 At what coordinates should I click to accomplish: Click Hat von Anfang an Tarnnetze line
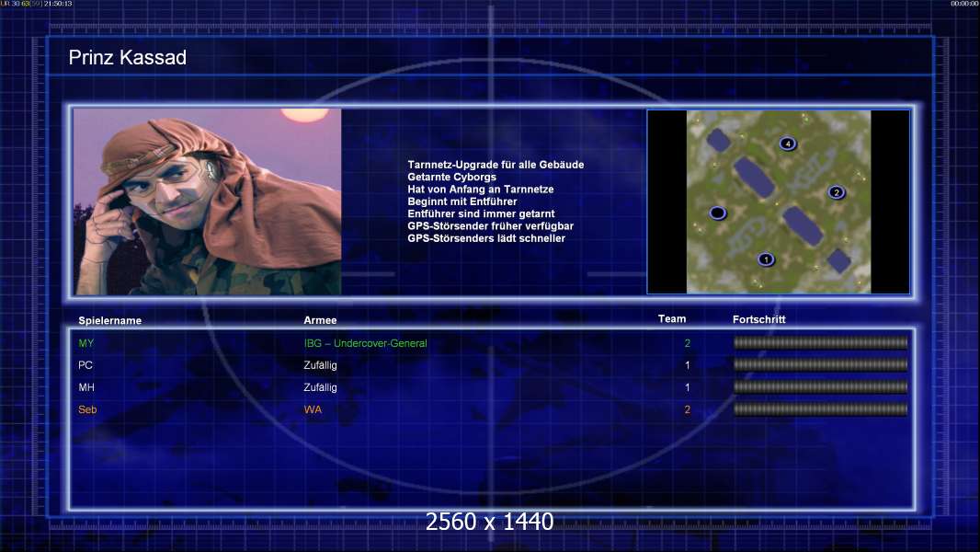click(481, 189)
